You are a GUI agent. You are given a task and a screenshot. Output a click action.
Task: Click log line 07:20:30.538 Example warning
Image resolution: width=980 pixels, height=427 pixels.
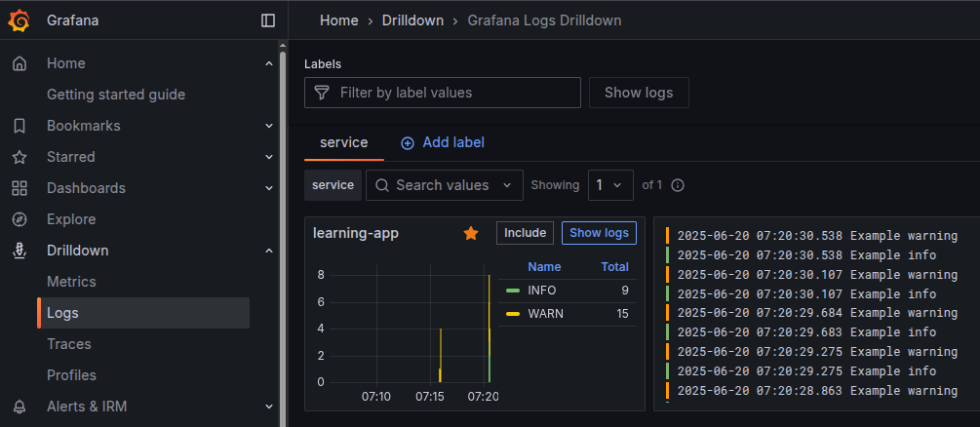click(x=817, y=236)
